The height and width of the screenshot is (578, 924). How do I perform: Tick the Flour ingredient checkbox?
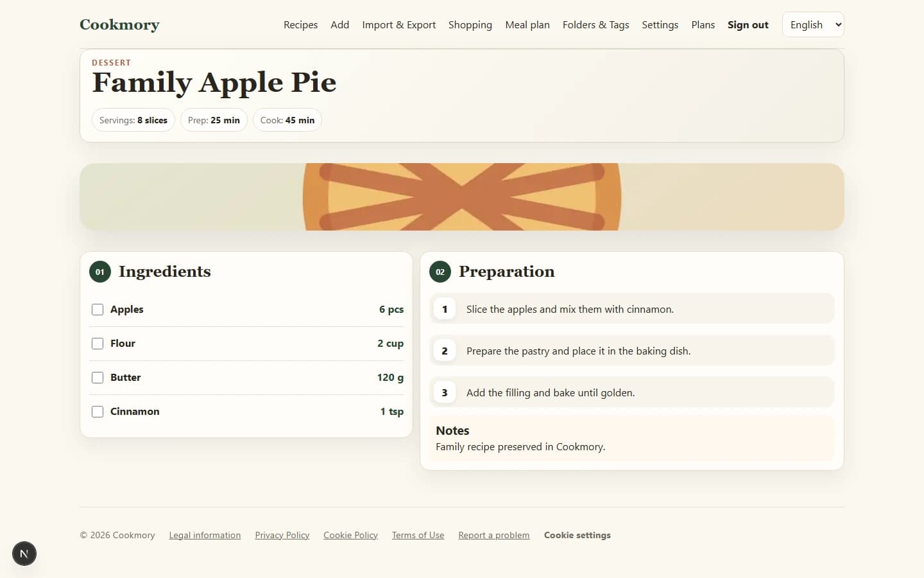tap(98, 344)
